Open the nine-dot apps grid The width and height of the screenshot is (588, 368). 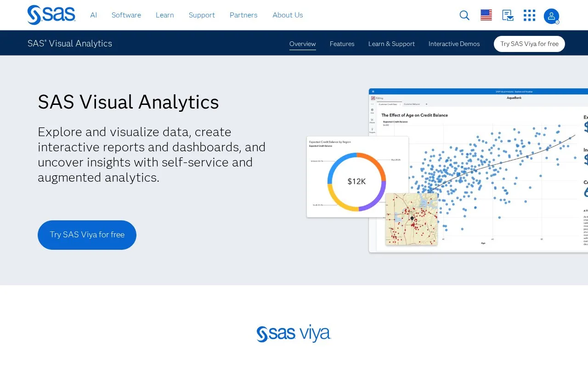pyautogui.click(x=529, y=15)
